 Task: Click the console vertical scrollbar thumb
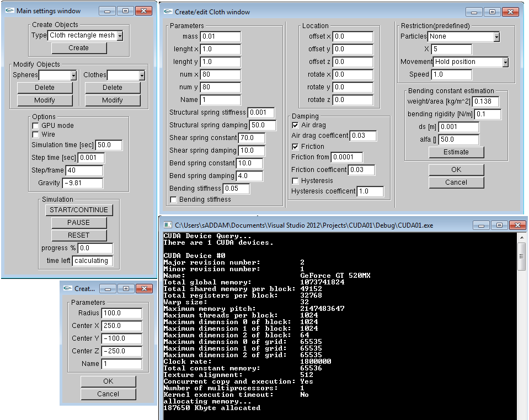[x=522, y=256]
